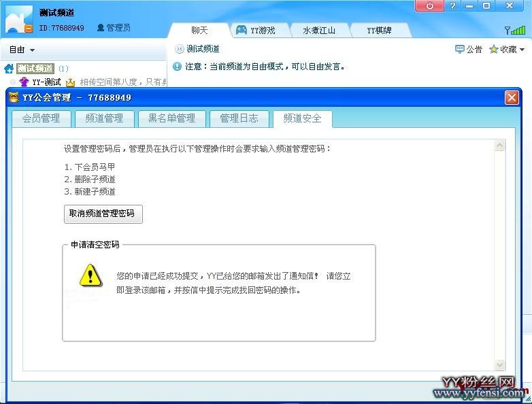
Task: Click the star icon beside 收藏
Action: click(x=494, y=50)
